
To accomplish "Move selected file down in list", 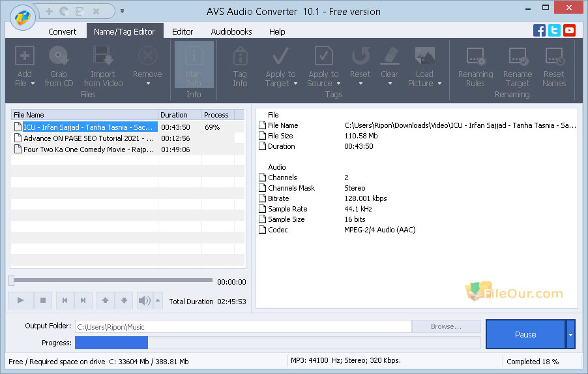I will pos(124,300).
